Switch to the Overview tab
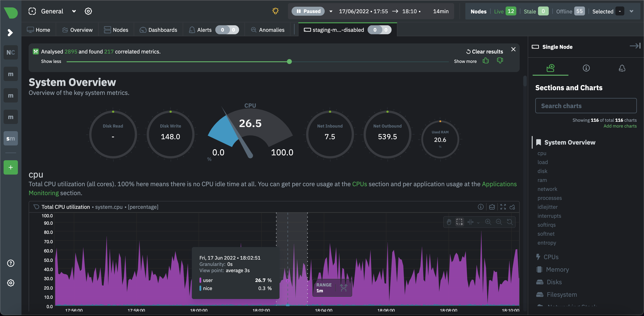 tap(77, 30)
